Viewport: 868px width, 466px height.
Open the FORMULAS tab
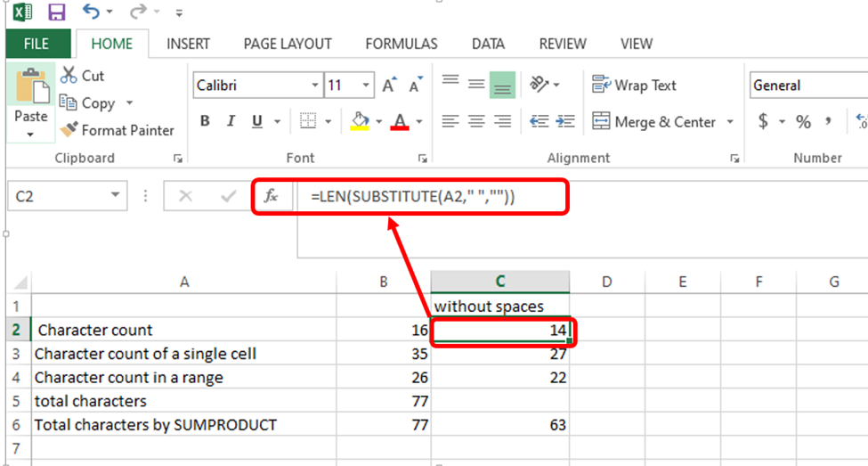coord(402,44)
